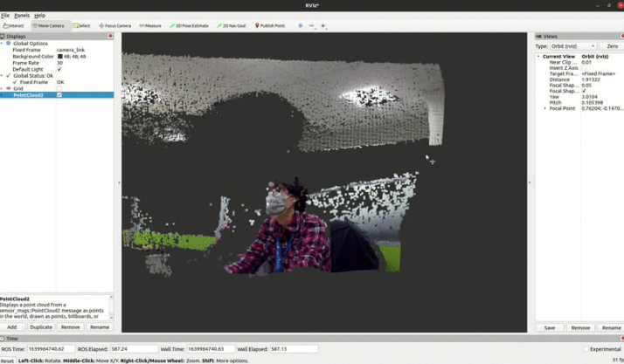624x364 pixels.
Task: Expand the Grid display node
Action: pyautogui.click(x=2, y=89)
